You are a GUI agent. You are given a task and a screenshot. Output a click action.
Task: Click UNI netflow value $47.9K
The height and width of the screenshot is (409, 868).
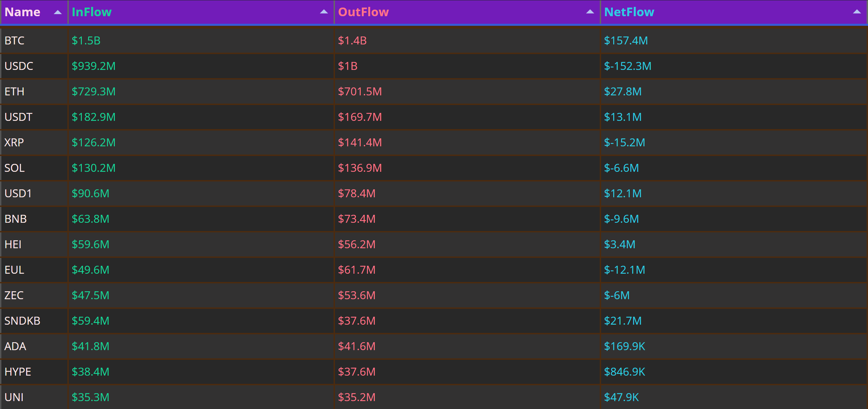[621, 397]
